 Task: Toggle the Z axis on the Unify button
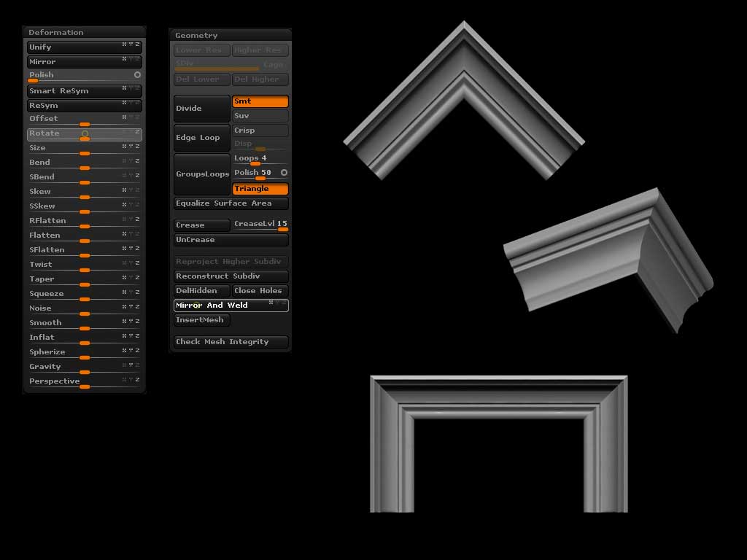(x=137, y=44)
